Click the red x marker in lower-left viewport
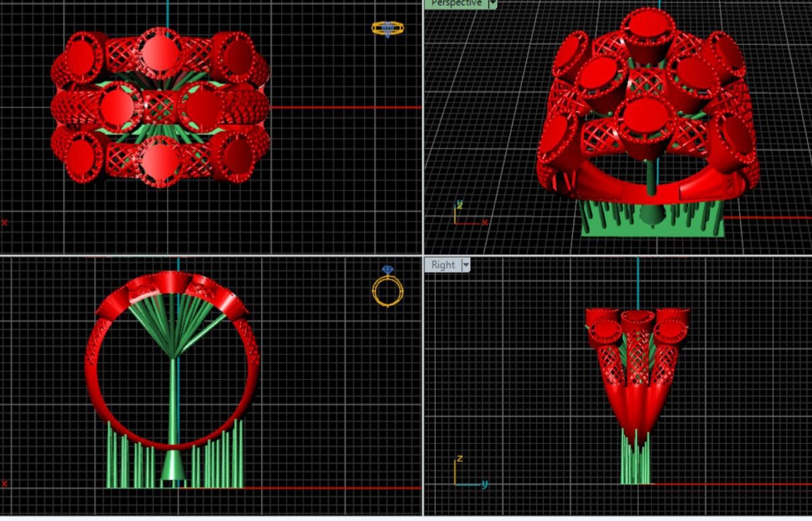Image resolution: width=812 pixels, height=521 pixels. coord(5,483)
